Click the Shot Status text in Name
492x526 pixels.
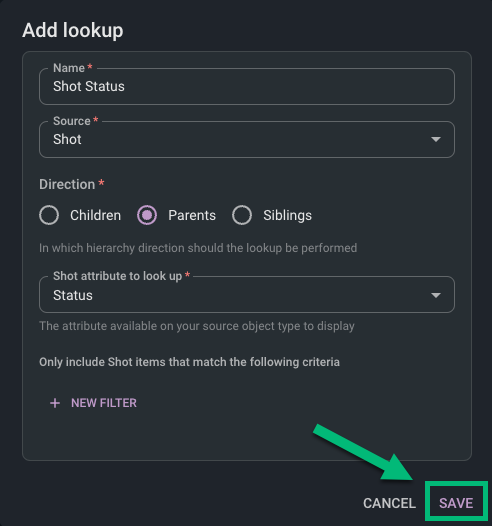click(89, 87)
